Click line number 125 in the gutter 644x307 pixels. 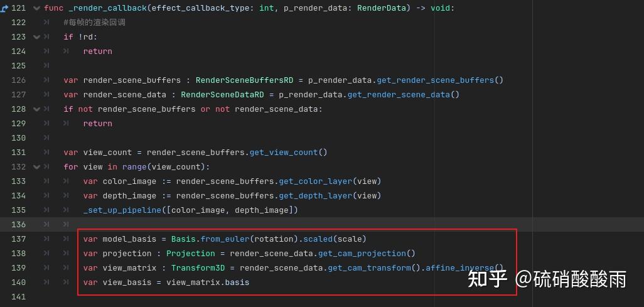18,66
